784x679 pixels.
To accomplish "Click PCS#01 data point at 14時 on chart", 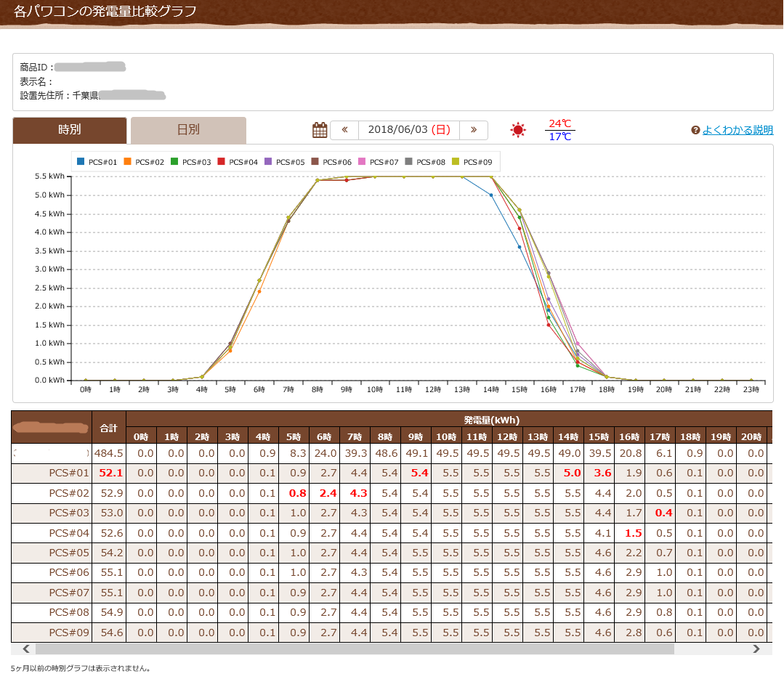I will point(491,195).
